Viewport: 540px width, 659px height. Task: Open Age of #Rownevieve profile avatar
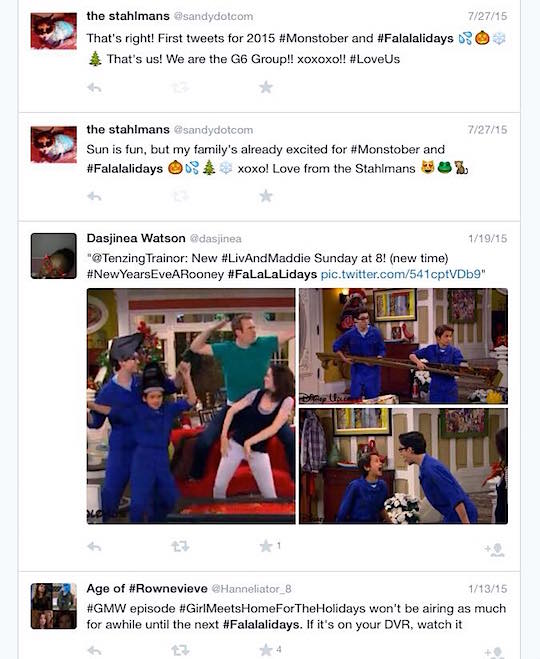pos(54,606)
